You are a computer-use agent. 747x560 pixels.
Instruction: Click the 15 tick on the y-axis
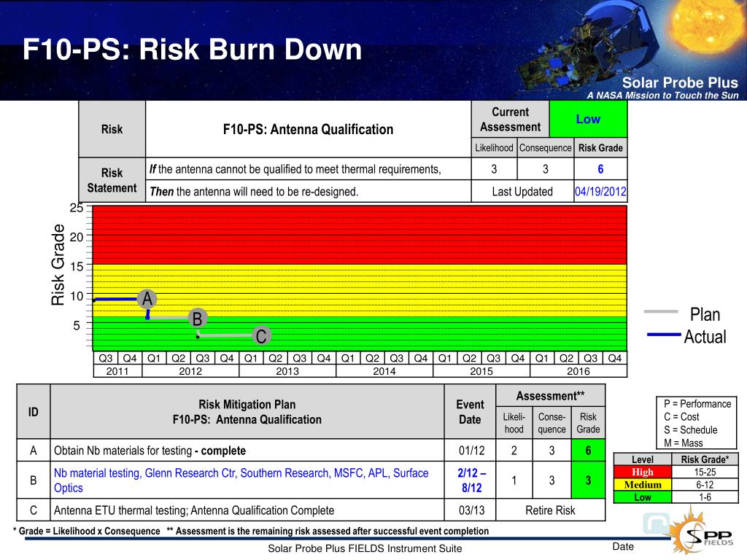click(76, 267)
